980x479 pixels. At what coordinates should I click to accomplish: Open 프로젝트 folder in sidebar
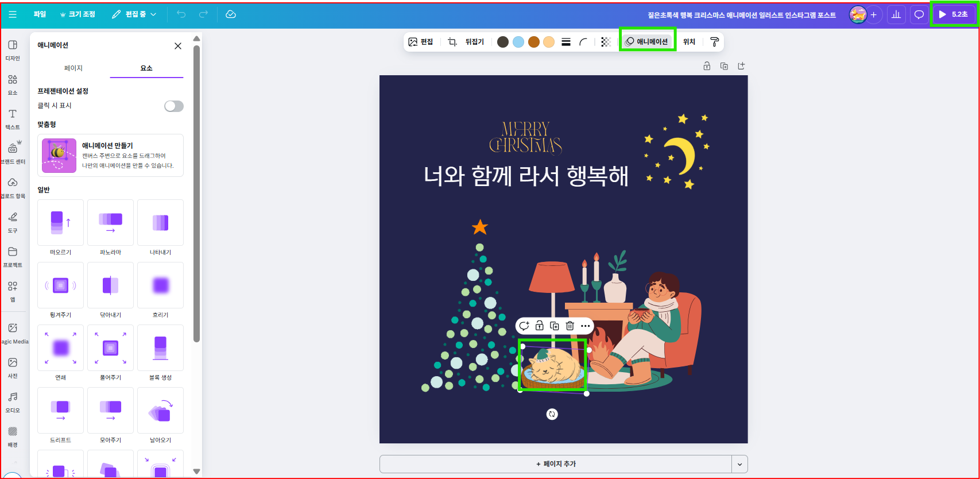pyautogui.click(x=13, y=257)
